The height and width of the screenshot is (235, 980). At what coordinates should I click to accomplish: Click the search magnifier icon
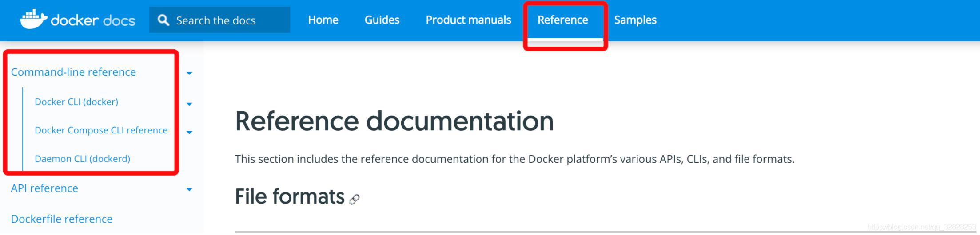(163, 20)
